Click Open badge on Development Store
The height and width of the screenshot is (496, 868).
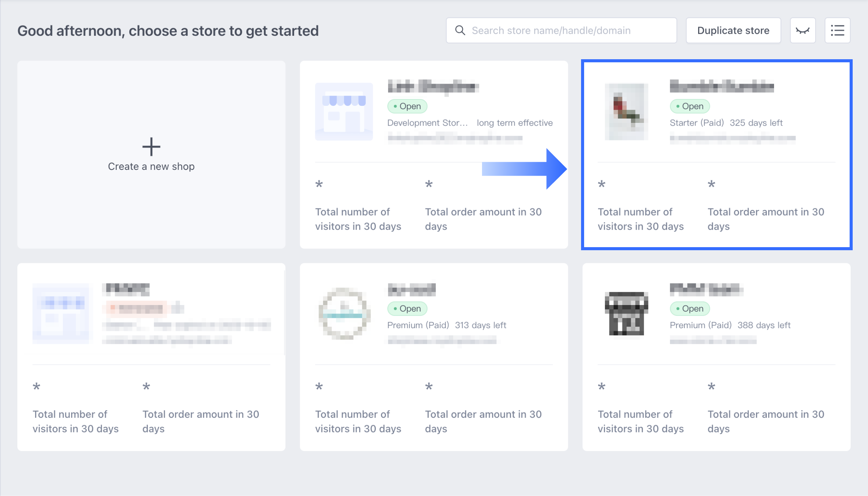407,106
